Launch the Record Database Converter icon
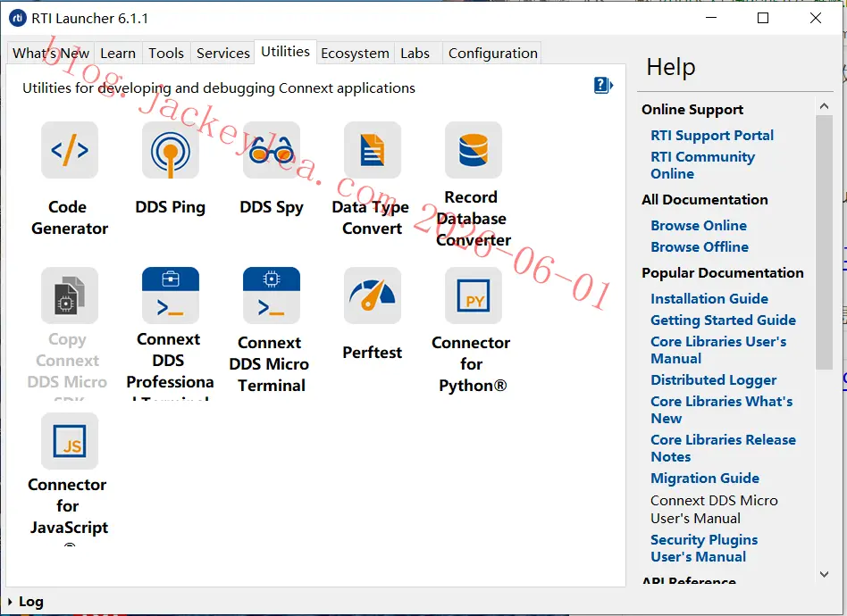The height and width of the screenshot is (616, 847). tap(474, 150)
